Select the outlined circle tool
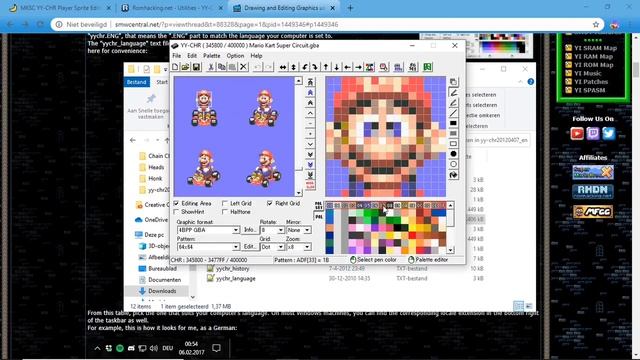 [453, 164]
